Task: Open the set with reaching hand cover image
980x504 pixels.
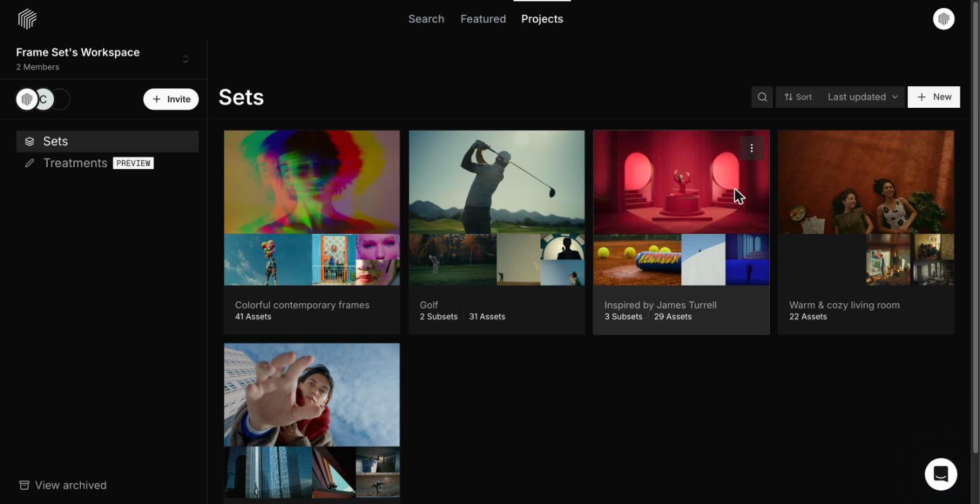Action: [312, 395]
